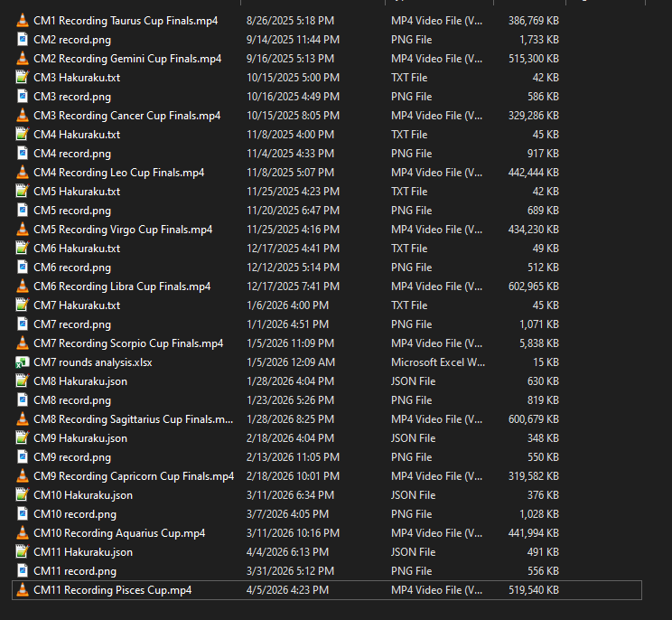Select file name CM11 Recording Pisces Cup.mp4
This screenshot has width=672, height=620.
(112, 590)
